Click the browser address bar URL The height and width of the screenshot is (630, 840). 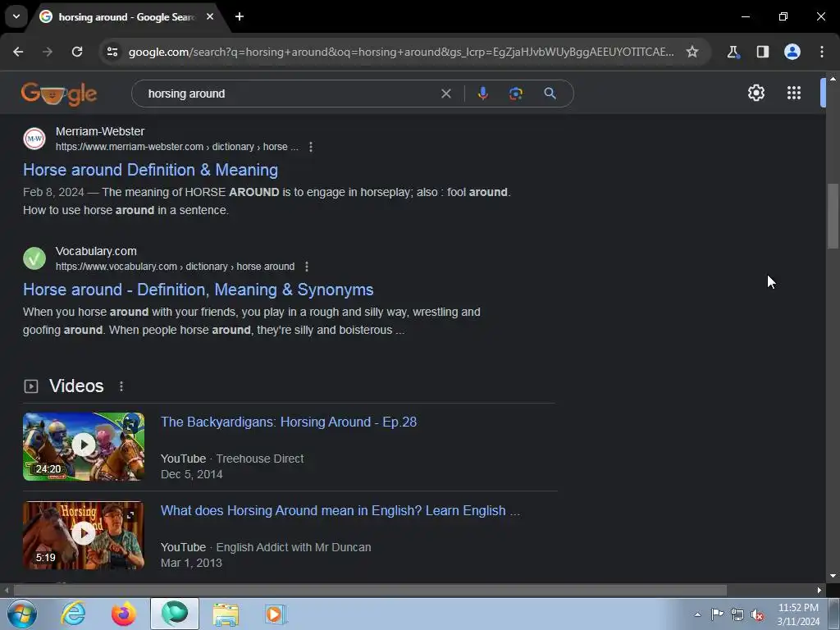(x=401, y=52)
